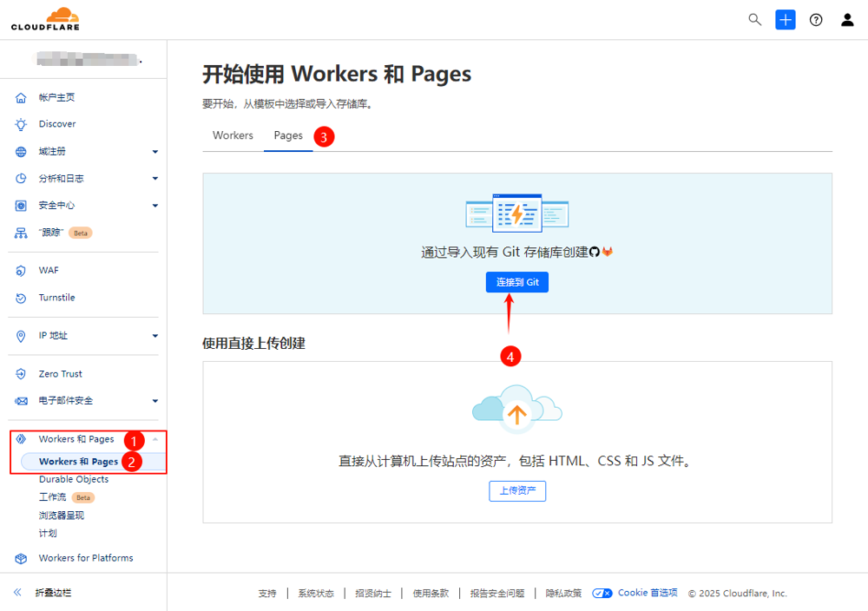Collapse the Workers 和 Pages section
Image resolution: width=868 pixels, height=611 pixels.
[155, 439]
